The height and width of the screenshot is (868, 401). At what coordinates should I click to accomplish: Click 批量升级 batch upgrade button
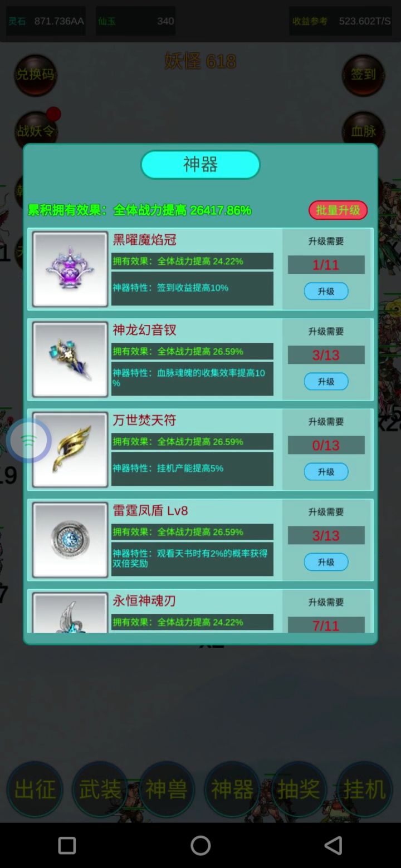pos(338,210)
